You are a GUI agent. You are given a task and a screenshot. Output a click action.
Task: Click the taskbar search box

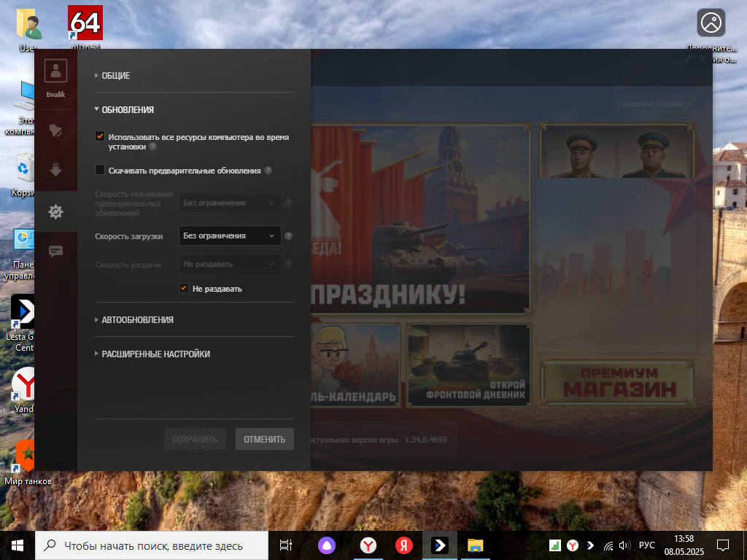(152, 545)
